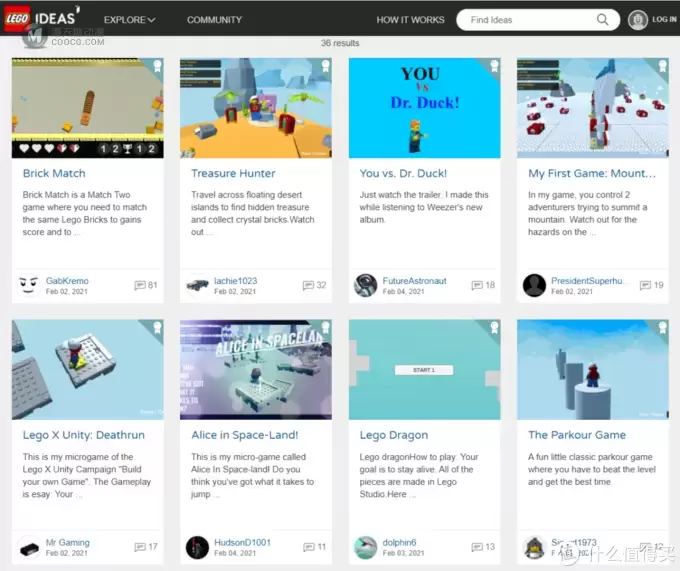Open the Community menu item
The image size is (680, 571).
click(214, 20)
